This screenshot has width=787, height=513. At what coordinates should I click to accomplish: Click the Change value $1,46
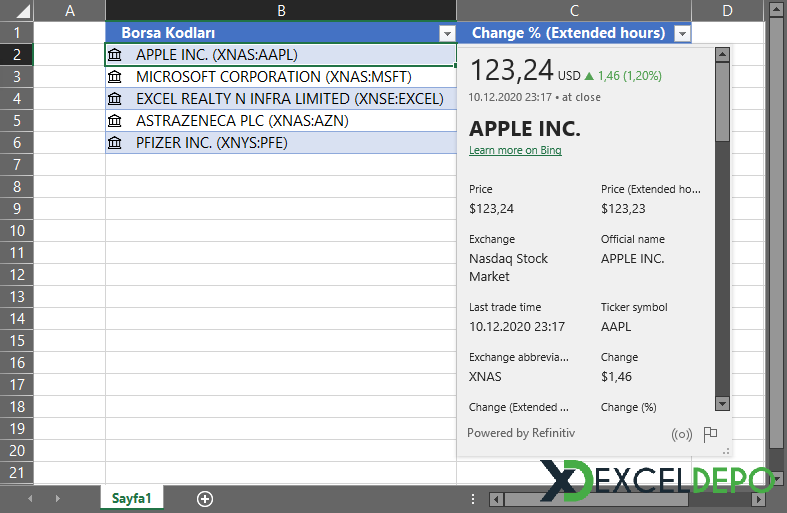pos(616,377)
